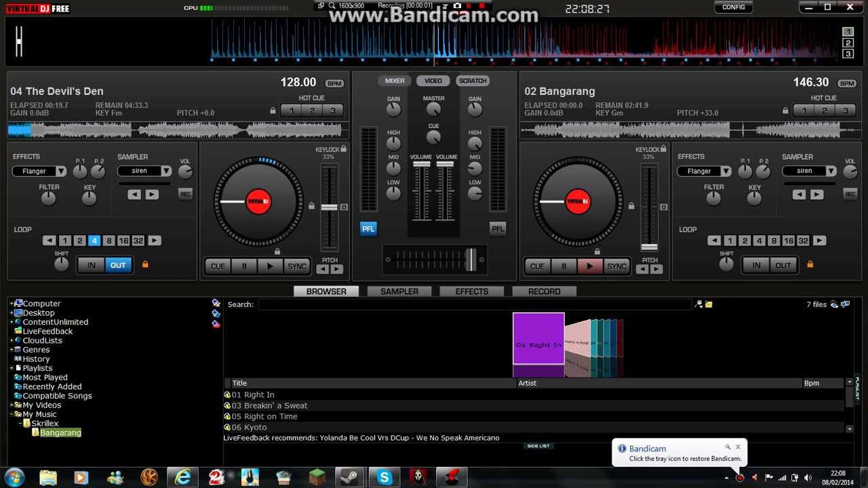The width and height of the screenshot is (868, 488).
Task: Expand the Computer tree node
Action: [x=12, y=304]
